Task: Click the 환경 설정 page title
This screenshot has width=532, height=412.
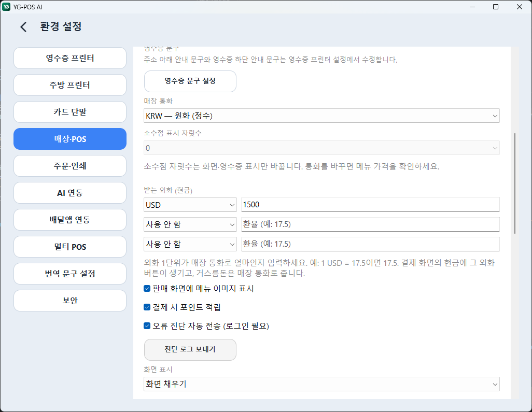Action: pos(61,26)
